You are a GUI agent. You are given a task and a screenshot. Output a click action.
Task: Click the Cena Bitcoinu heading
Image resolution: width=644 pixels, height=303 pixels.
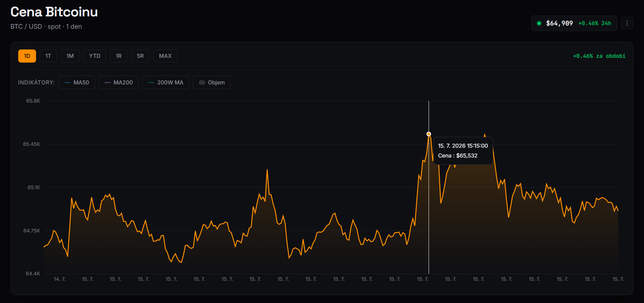pyautogui.click(x=54, y=12)
